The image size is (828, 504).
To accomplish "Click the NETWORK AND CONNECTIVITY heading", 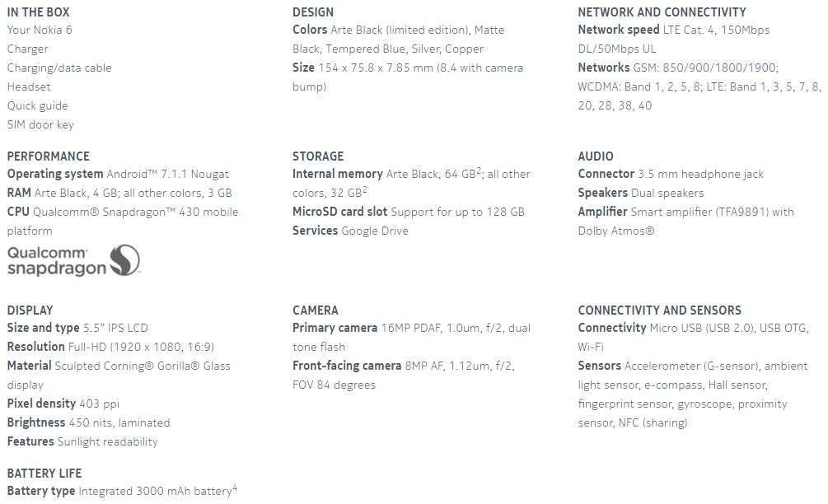I will tap(662, 12).
